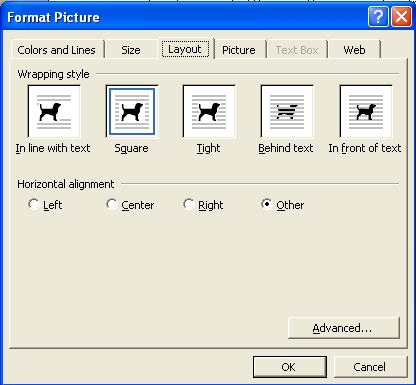Switch to the Picture tab

click(239, 50)
